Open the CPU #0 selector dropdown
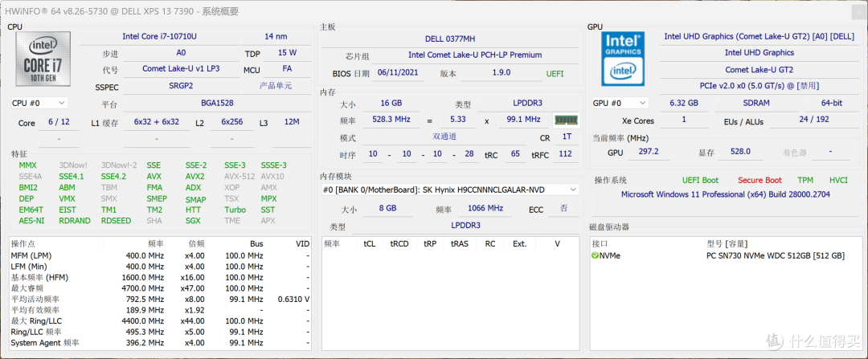The width and height of the screenshot is (868, 359). [x=39, y=103]
